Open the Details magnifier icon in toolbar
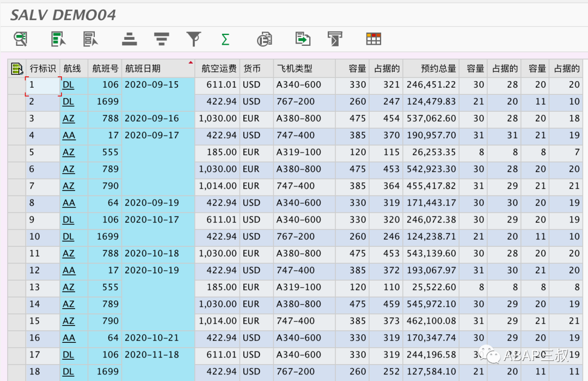 pyautogui.click(x=21, y=39)
